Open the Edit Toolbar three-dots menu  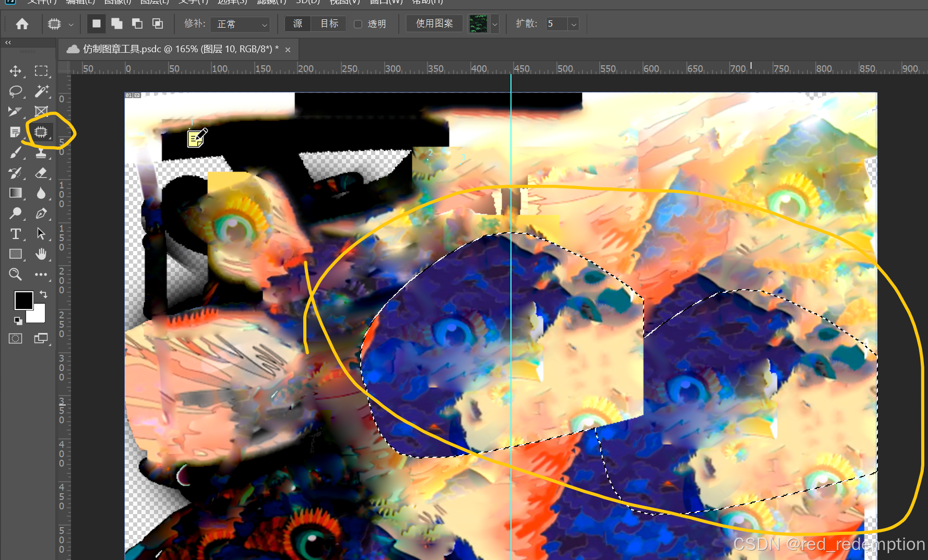coord(41,275)
